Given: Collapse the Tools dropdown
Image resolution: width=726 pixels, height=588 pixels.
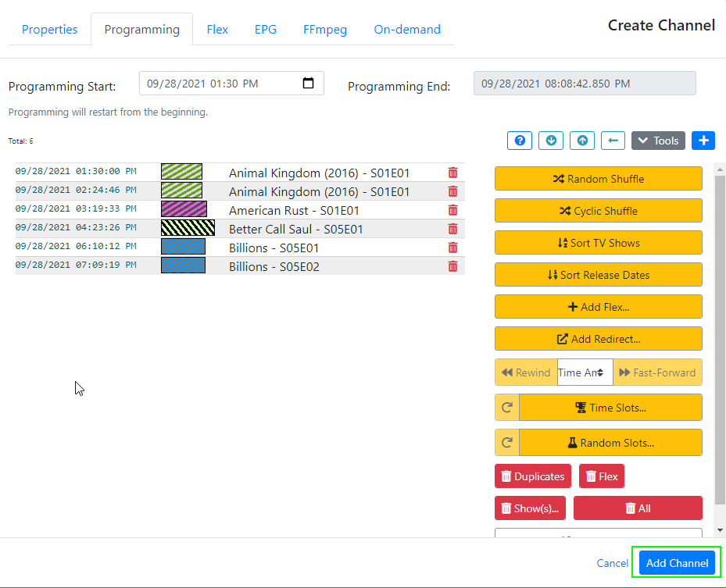Looking at the screenshot, I should [658, 141].
